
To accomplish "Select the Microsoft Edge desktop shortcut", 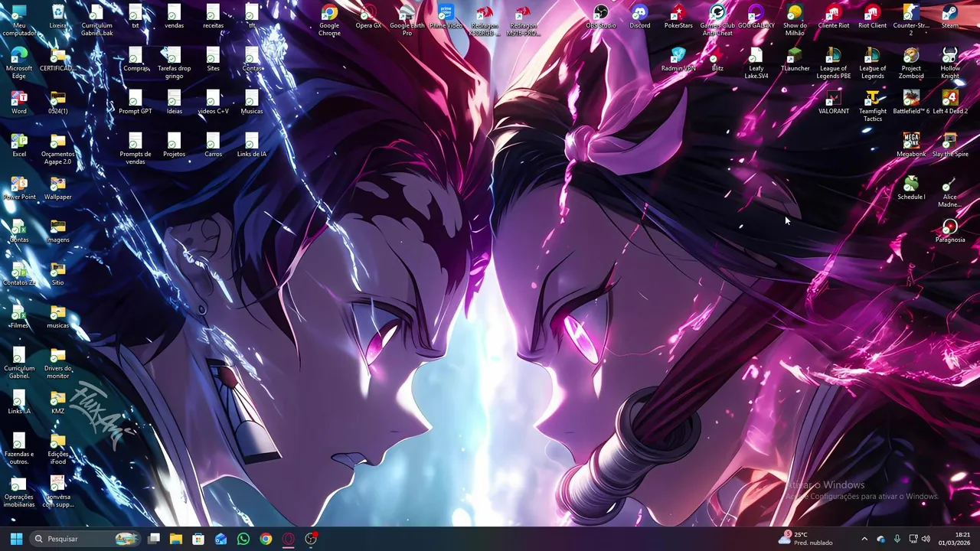I will pos(19,64).
